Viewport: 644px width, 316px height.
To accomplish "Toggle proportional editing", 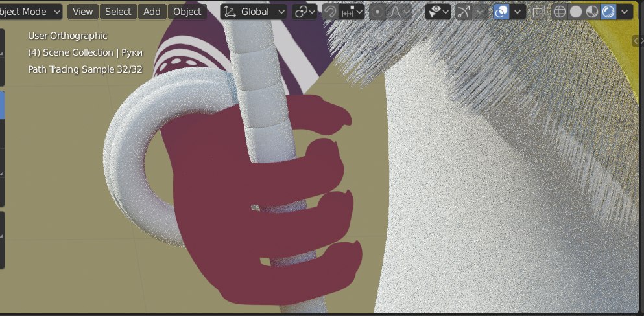I will (x=377, y=12).
